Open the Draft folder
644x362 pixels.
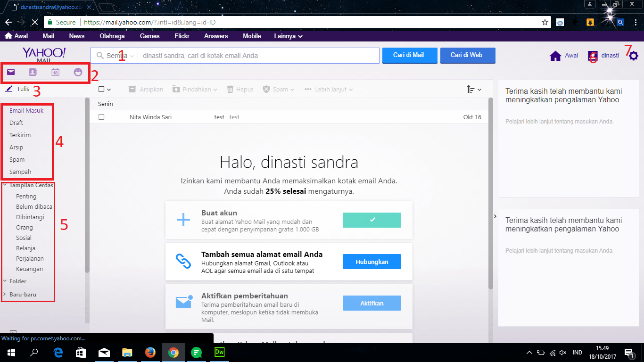pos(16,123)
